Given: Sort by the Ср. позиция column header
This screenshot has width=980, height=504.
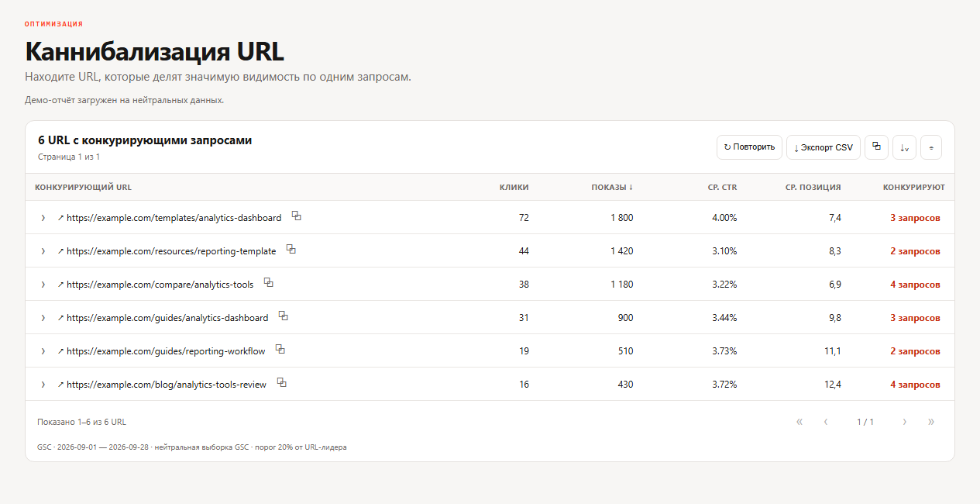Looking at the screenshot, I should click(812, 187).
